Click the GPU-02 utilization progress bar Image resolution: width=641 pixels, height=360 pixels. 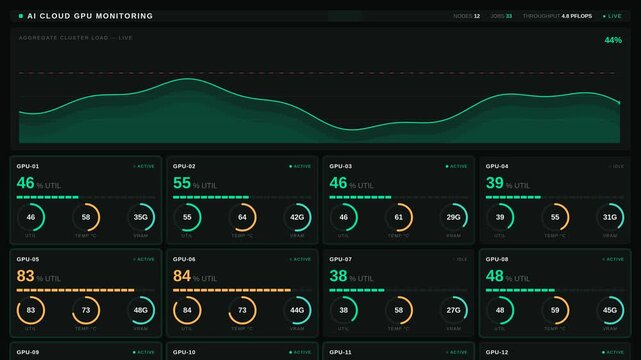coord(242,197)
